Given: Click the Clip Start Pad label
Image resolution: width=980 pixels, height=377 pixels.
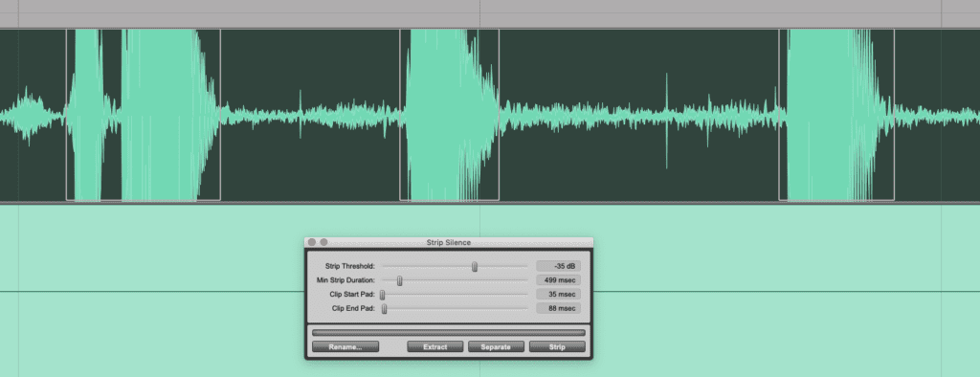Looking at the screenshot, I should click(352, 294).
